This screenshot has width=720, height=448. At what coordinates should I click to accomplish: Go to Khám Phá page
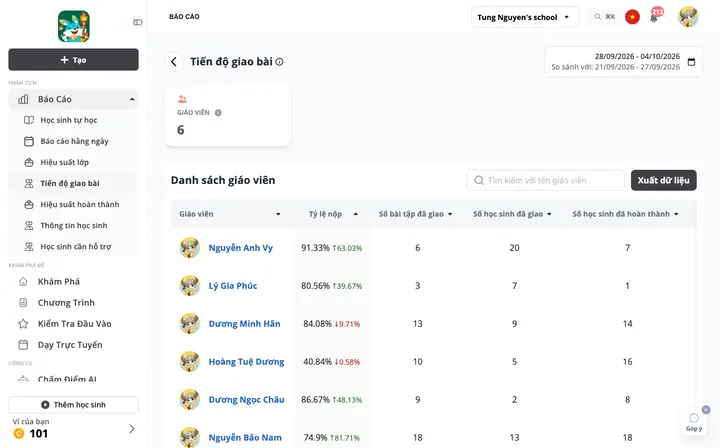coord(59,282)
